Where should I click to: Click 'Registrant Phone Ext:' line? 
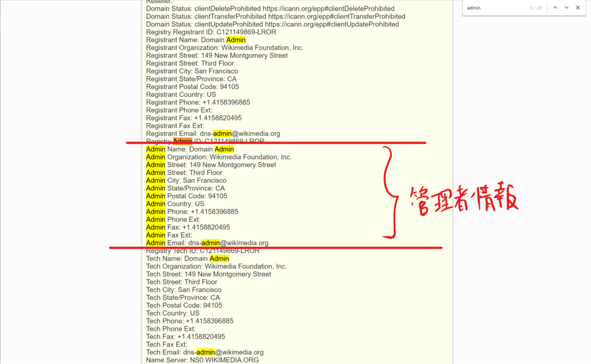179,110
